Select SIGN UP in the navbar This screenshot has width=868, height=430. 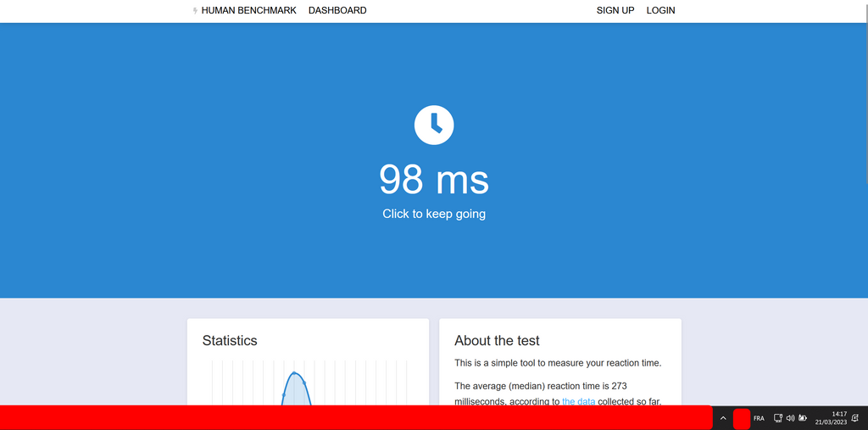615,11
